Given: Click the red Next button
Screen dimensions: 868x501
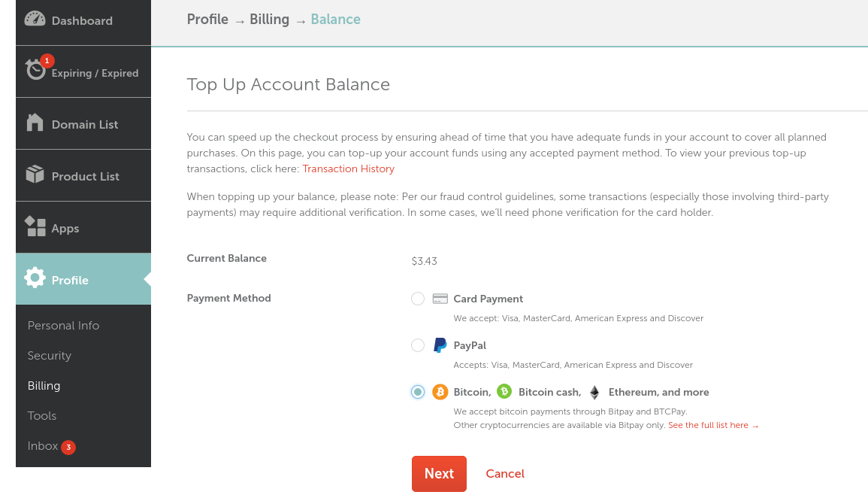Looking at the screenshot, I should point(439,474).
